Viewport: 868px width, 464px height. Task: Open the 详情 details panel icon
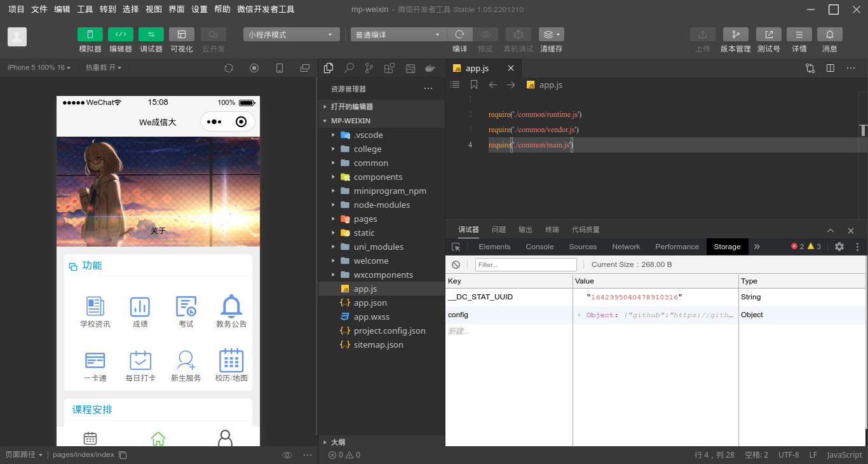(799, 34)
